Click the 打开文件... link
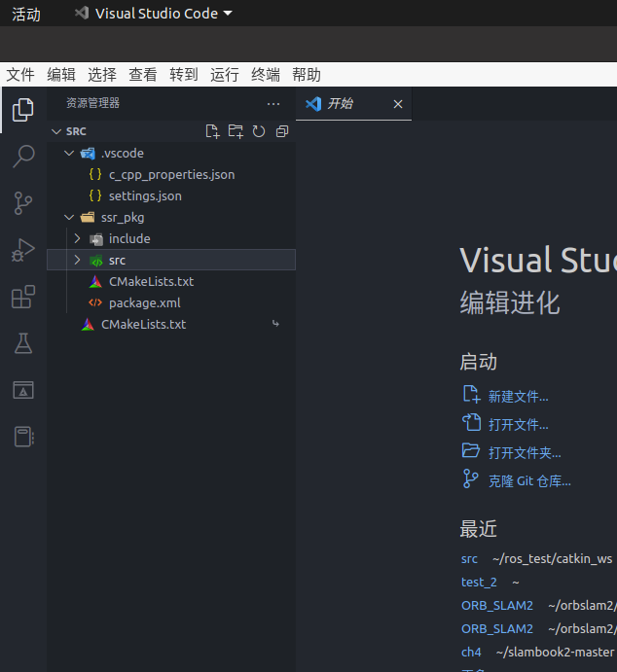Viewport: 617px width, 672px height. pos(519,425)
